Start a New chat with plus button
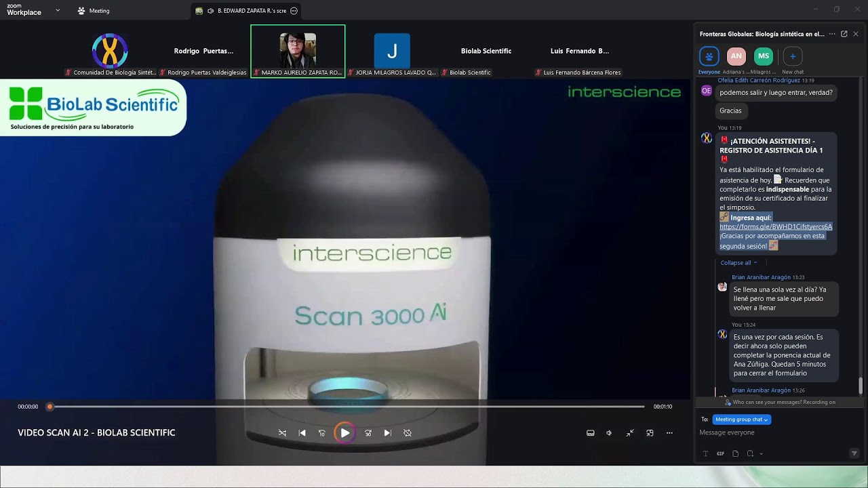The image size is (868, 488). 793,60
